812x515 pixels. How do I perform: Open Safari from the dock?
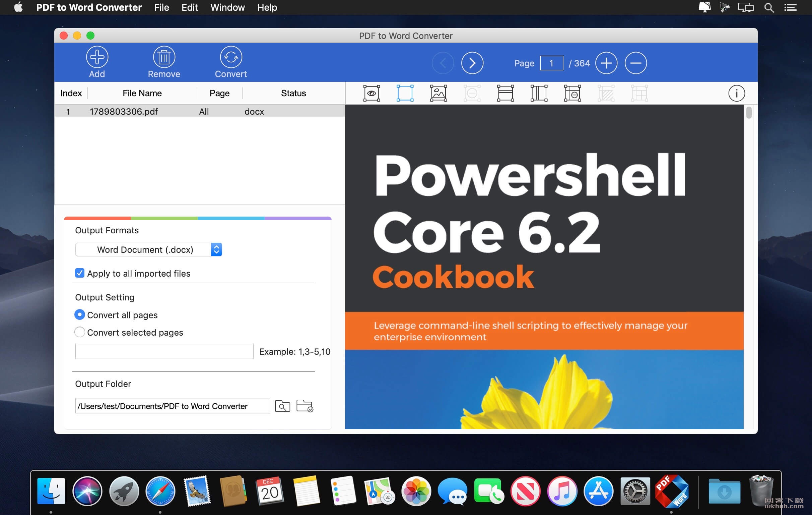tap(160, 492)
